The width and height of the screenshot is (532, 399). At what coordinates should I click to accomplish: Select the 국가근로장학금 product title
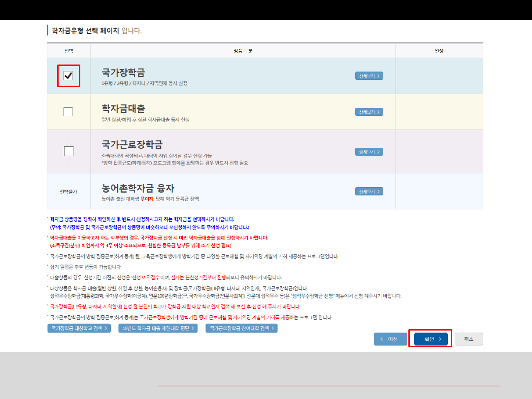click(x=132, y=144)
